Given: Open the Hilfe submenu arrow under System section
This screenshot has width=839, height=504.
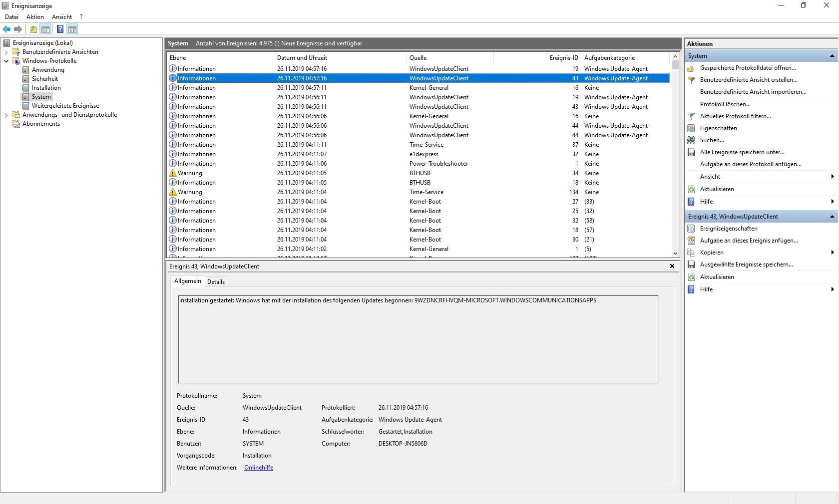Looking at the screenshot, I should click(x=833, y=202).
